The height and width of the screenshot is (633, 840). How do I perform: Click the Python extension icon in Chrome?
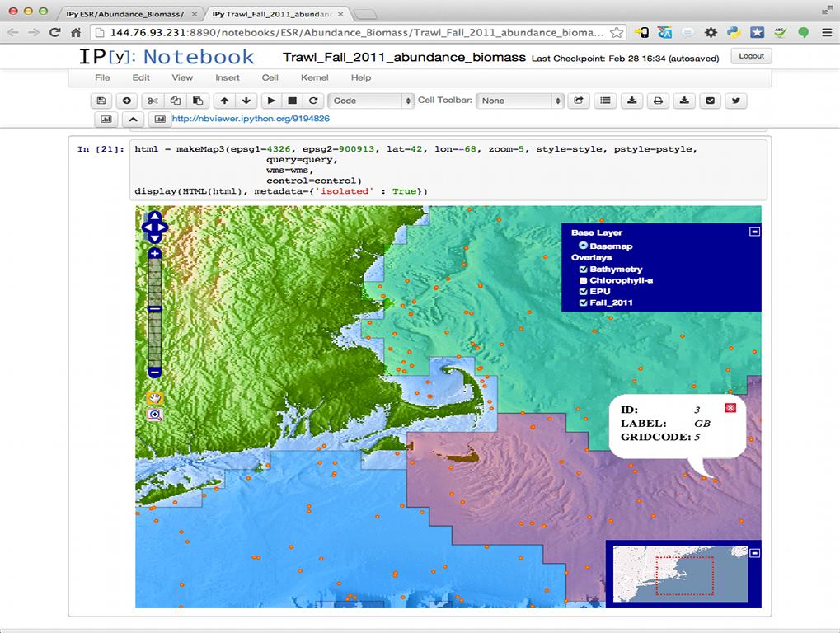click(x=734, y=33)
